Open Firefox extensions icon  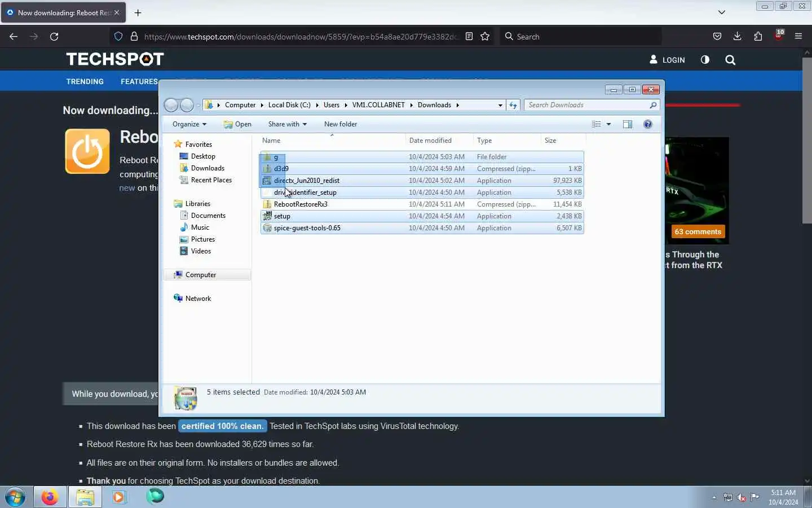click(x=758, y=36)
